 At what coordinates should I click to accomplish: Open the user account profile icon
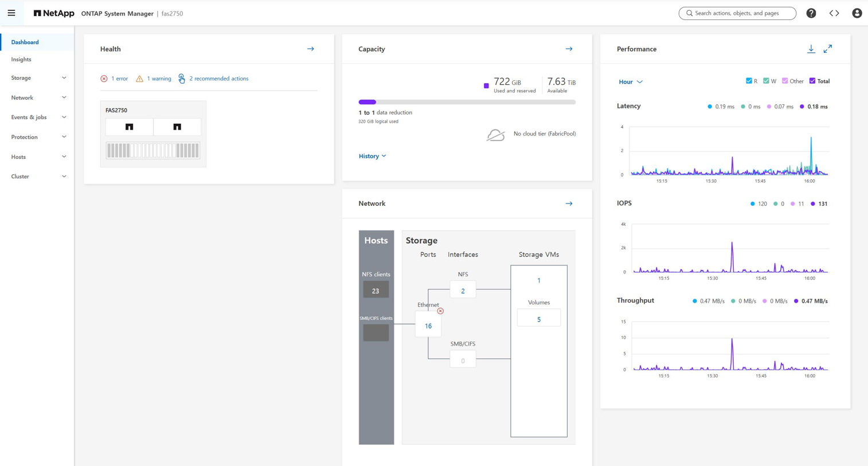(x=857, y=13)
